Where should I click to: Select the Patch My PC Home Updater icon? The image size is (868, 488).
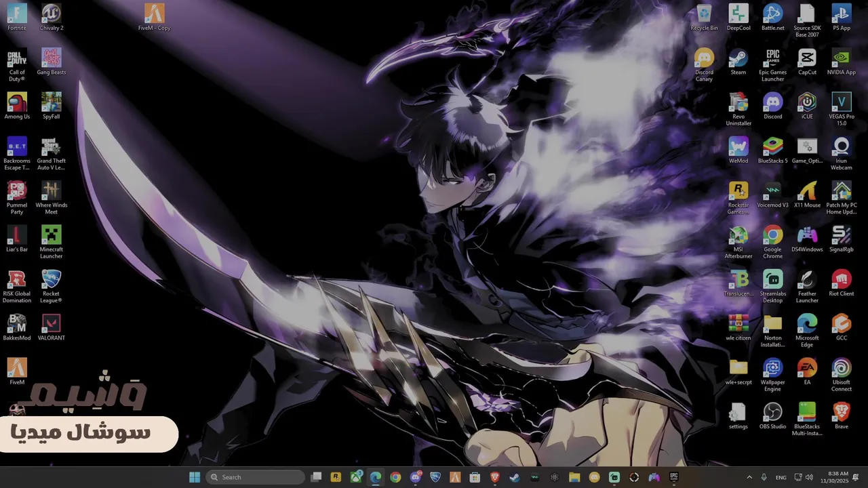tap(842, 198)
